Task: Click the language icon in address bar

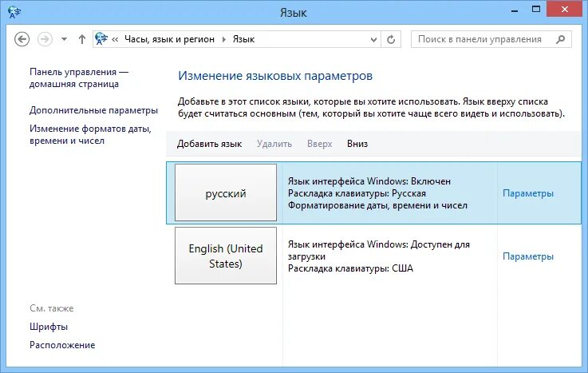Action: click(x=101, y=38)
